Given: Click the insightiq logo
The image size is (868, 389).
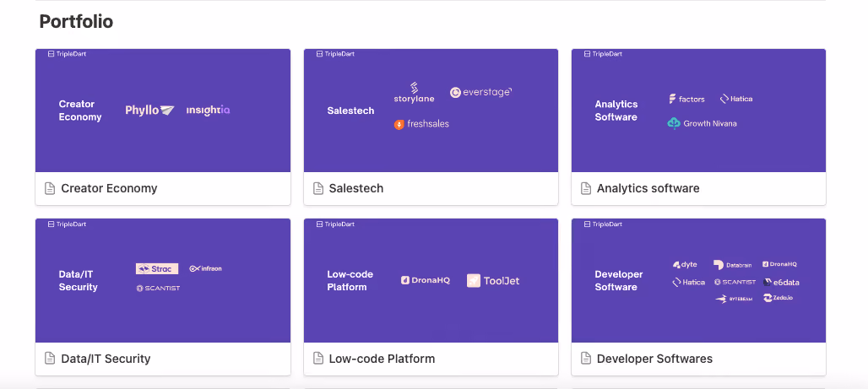Looking at the screenshot, I should [x=209, y=110].
